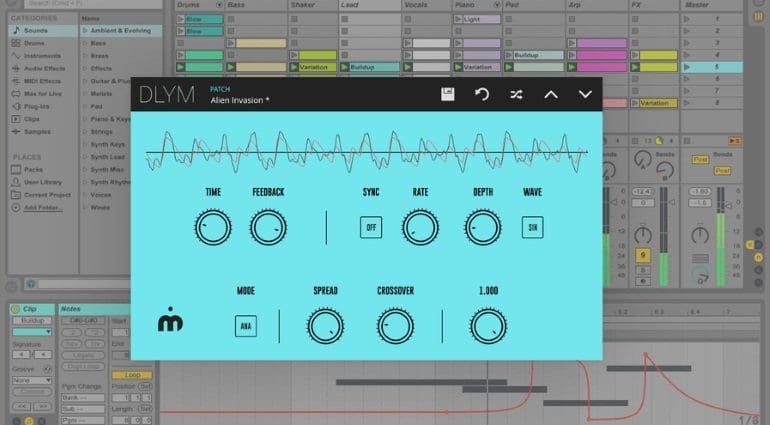
Task: Expand the Voices sound folder
Action: 84,195
